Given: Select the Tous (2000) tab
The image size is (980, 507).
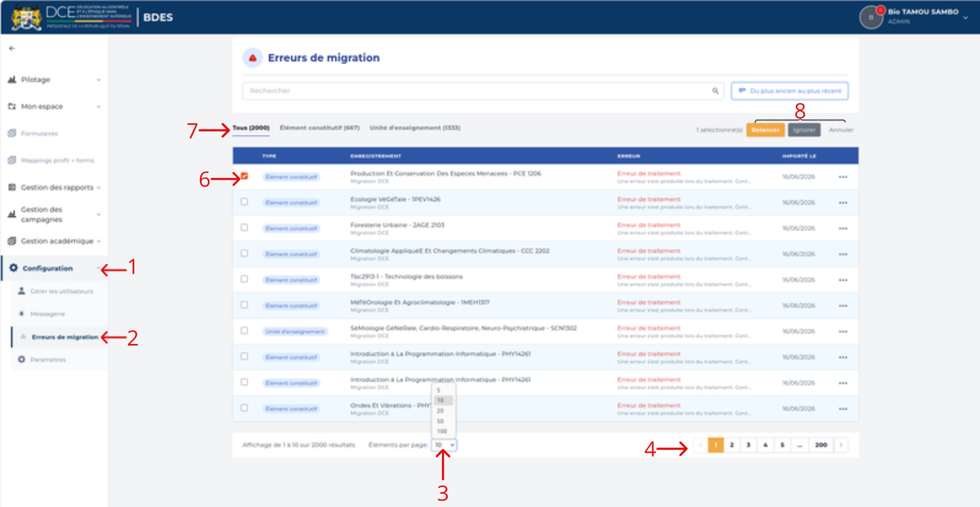Looking at the screenshot, I should pyautogui.click(x=251, y=128).
